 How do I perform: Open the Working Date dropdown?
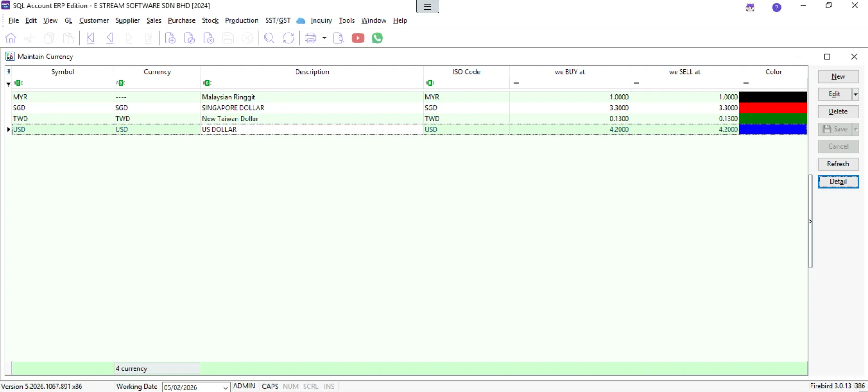coord(225,387)
